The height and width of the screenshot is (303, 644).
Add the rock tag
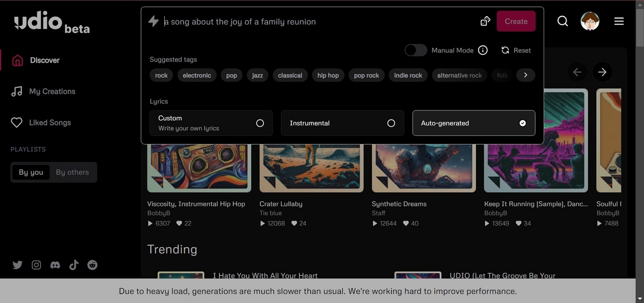[x=162, y=75]
